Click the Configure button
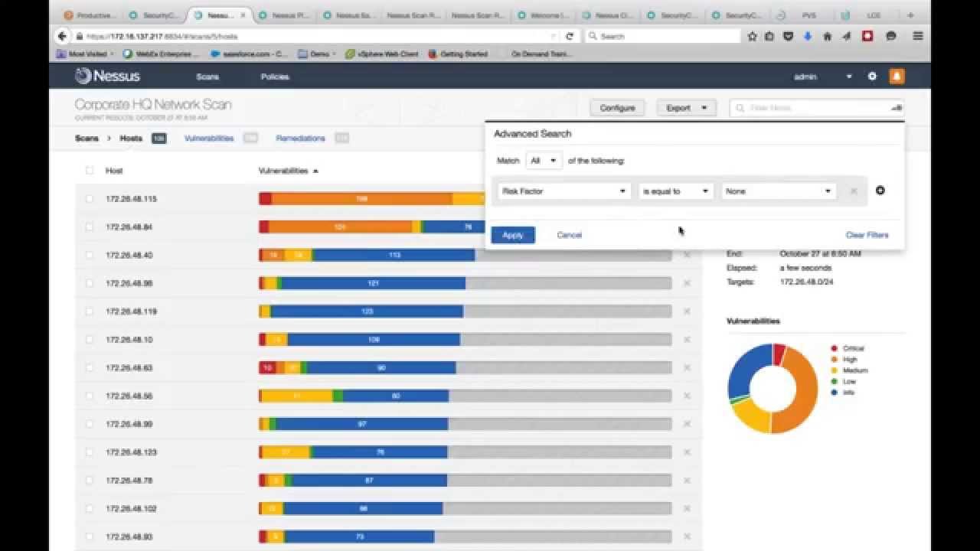This screenshot has height=551, width=980. click(617, 108)
